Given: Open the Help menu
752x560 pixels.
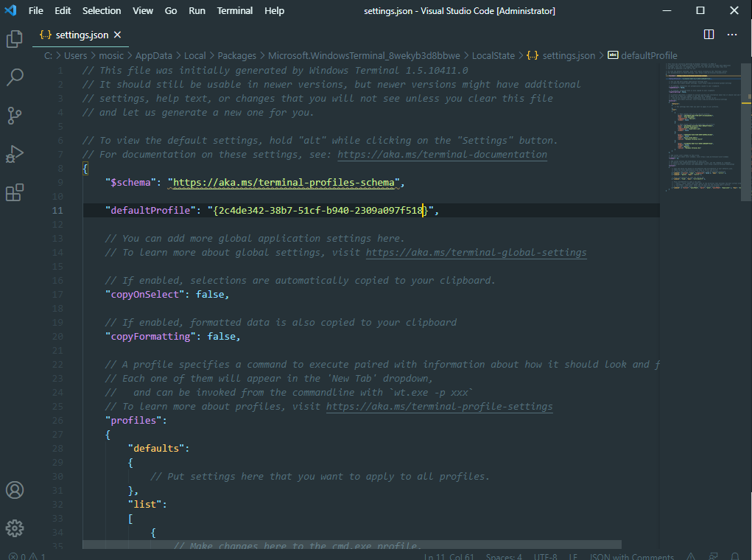Looking at the screenshot, I should (x=274, y=10).
